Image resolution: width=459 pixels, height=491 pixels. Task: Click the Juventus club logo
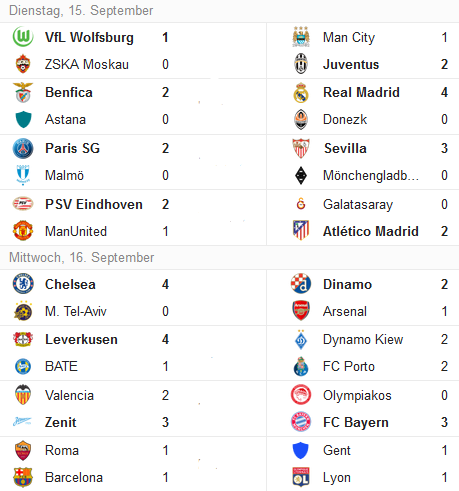(301, 64)
